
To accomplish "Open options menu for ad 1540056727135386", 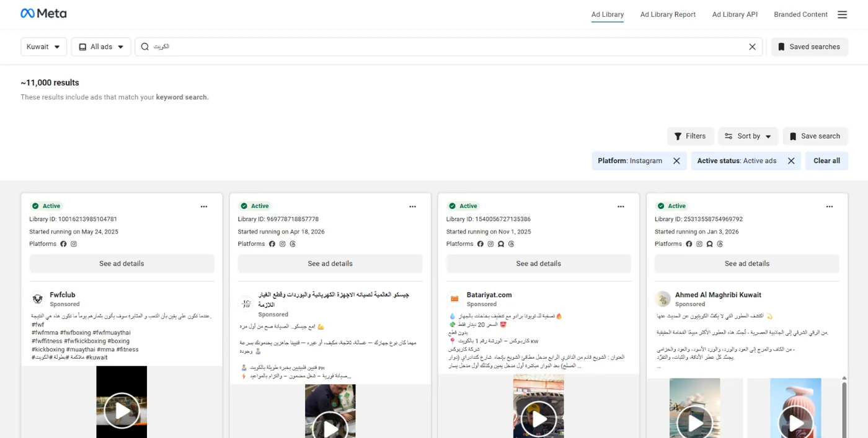I will point(621,206).
